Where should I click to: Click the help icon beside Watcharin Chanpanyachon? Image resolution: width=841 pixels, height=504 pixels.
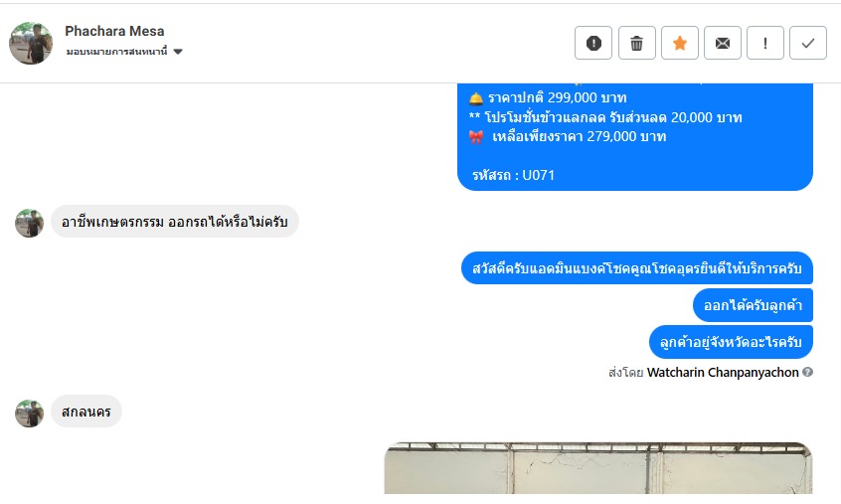pyautogui.click(x=808, y=372)
